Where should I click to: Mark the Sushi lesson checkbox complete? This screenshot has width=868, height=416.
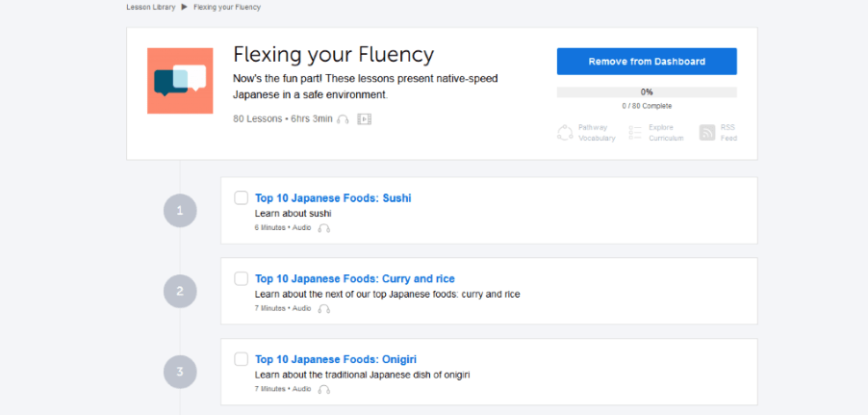coord(241,197)
